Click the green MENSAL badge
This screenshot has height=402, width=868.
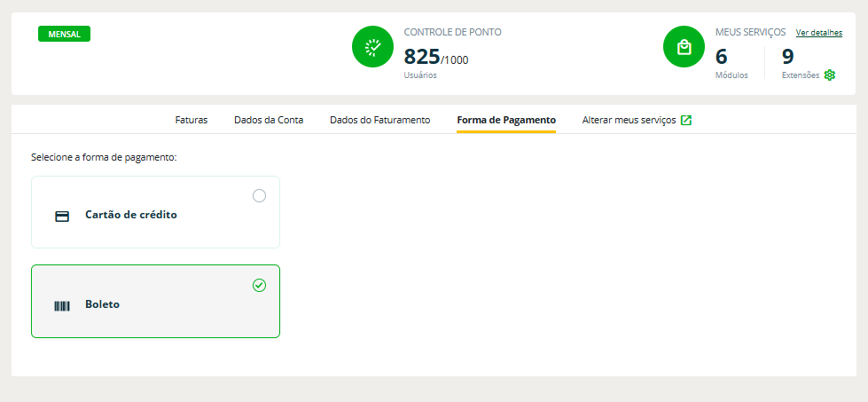[x=64, y=34]
